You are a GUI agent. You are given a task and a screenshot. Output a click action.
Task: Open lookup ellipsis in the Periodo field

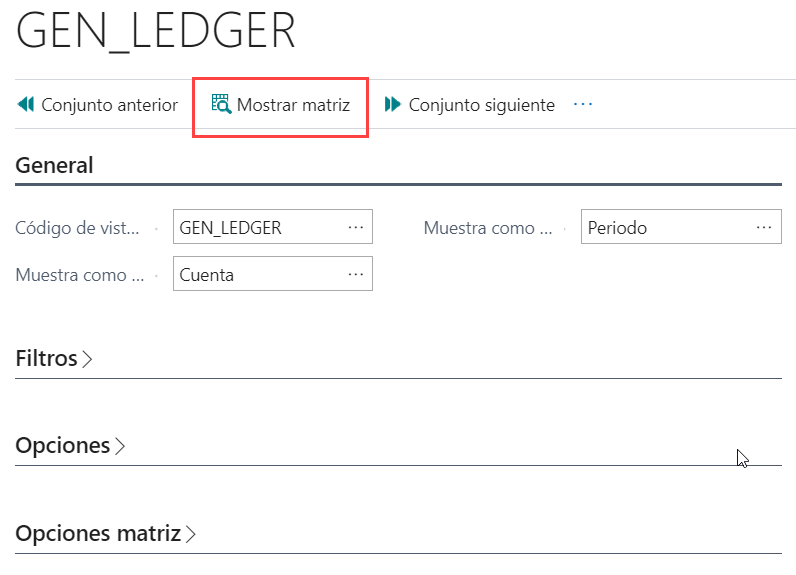(x=764, y=227)
